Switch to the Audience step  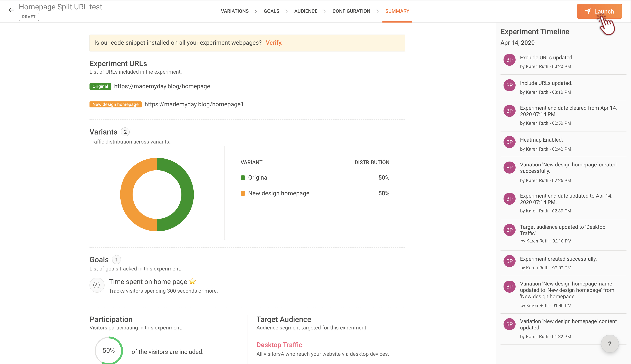coord(306,11)
